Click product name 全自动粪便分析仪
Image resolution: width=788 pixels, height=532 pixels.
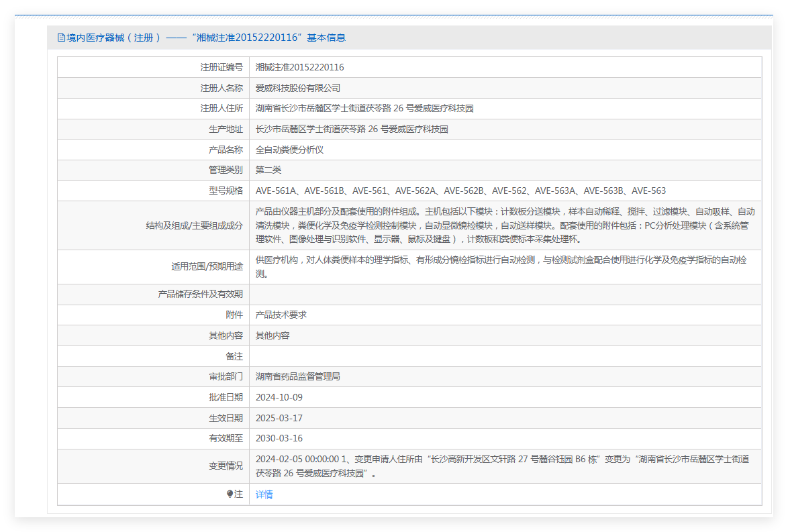pyautogui.click(x=289, y=150)
